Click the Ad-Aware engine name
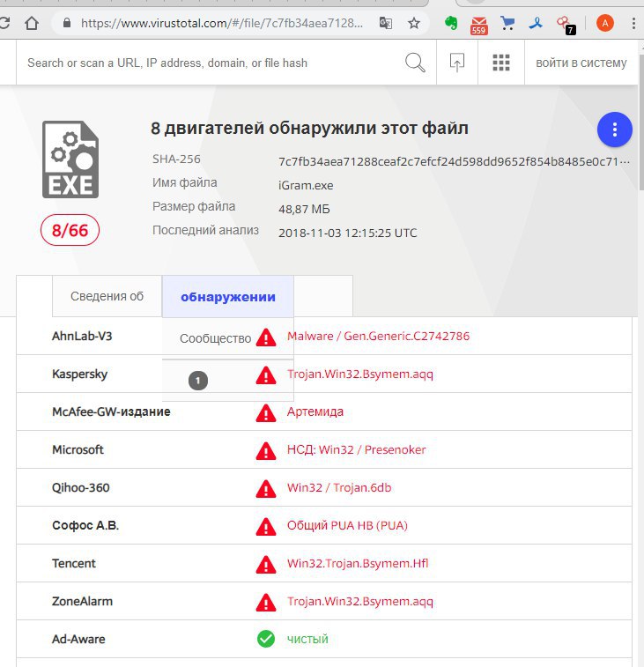The width and height of the screenshot is (644, 667). coord(78,639)
